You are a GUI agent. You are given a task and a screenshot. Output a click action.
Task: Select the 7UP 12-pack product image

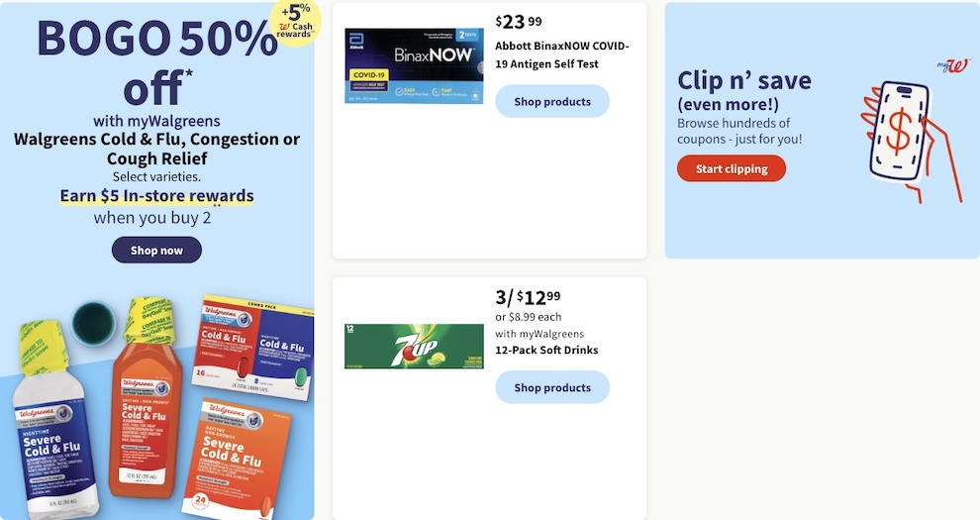pyautogui.click(x=414, y=347)
